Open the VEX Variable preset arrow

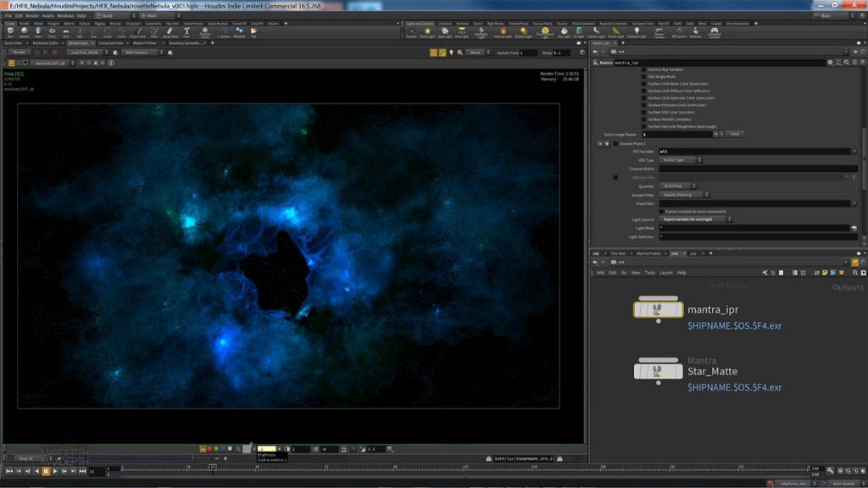pyautogui.click(x=854, y=151)
